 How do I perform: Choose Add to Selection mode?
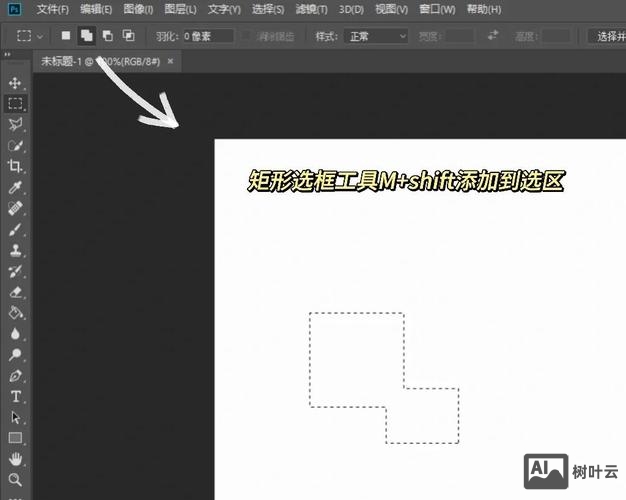pos(86,36)
